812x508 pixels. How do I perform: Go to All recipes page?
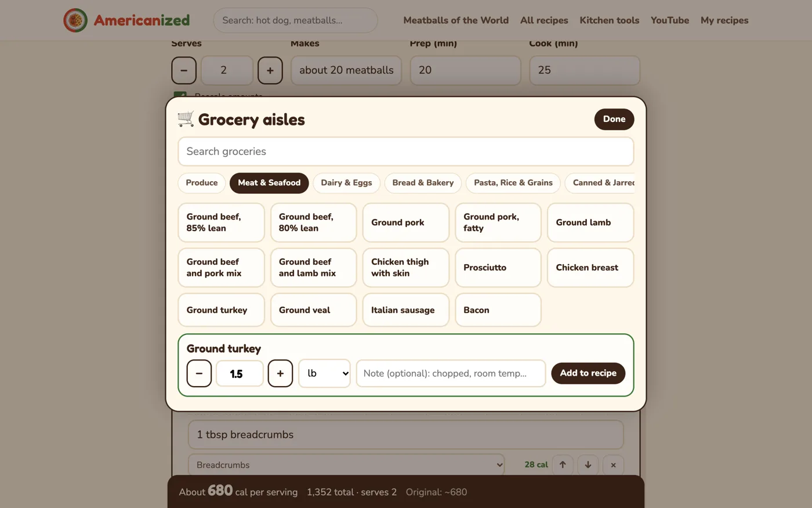pos(544,20)
